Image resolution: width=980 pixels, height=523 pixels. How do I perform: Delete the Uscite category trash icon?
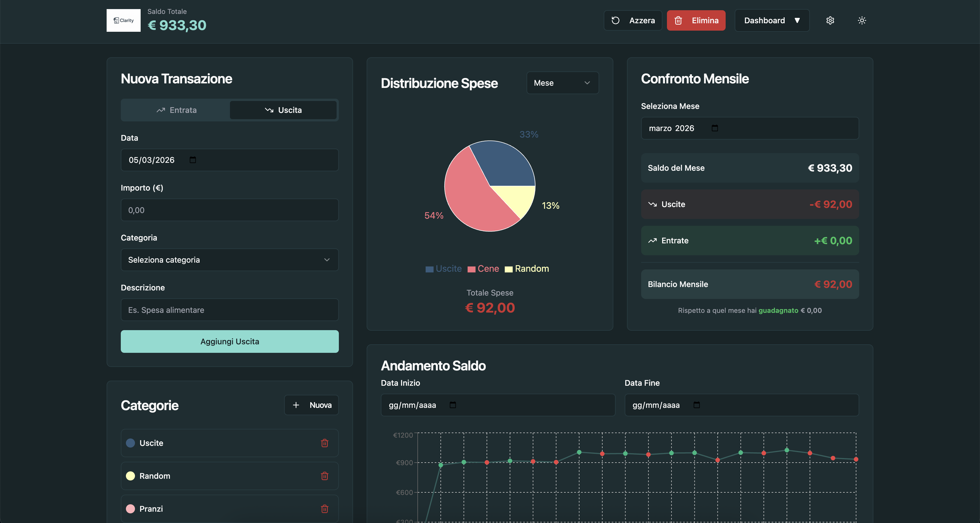pos(324,443)
